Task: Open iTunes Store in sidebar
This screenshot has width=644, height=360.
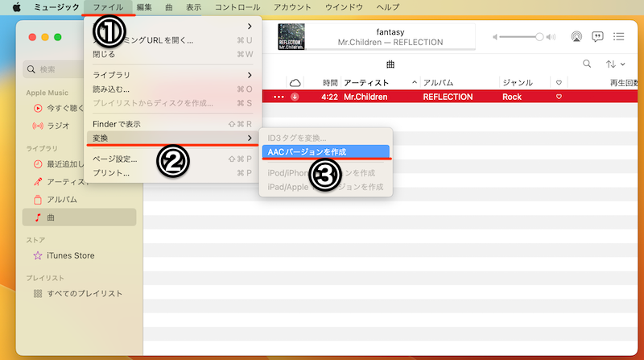Action: [70, 255]
